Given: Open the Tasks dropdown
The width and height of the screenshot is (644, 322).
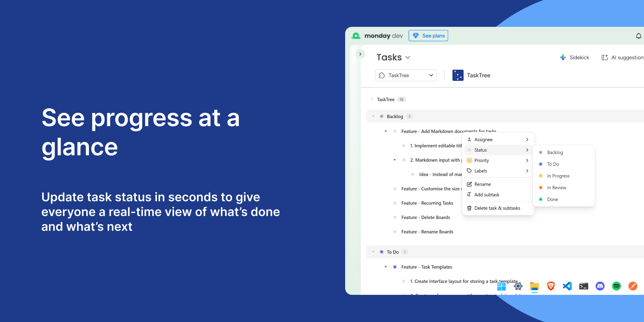Looking at the screenshot, I should 408,57.
